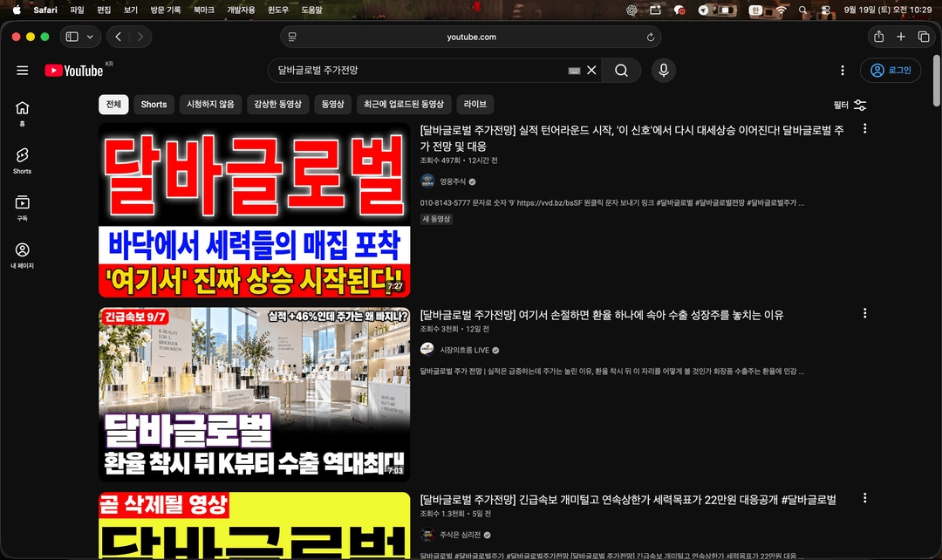This screenshot has height=560, width=942.
Task: Open the 시장의흐름 LIVE channel name link
Action: coord(464,350)
